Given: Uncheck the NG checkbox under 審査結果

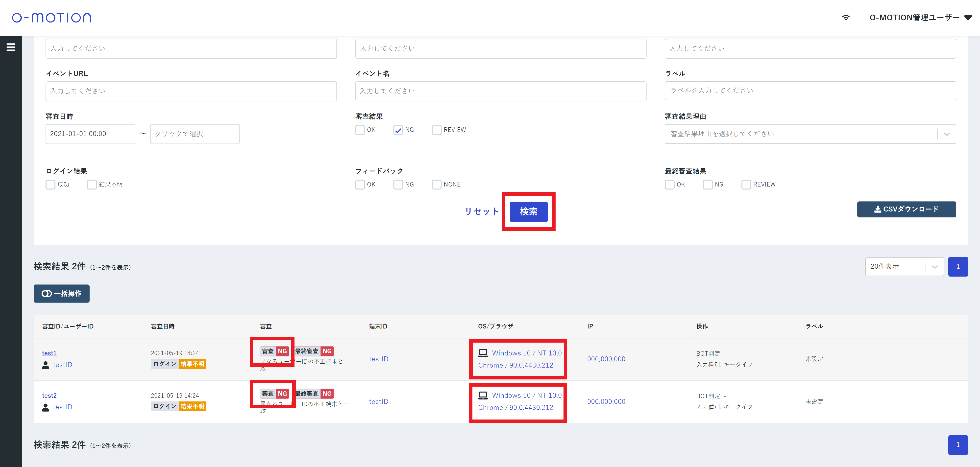Looking at the screenshot, I should click(x=398, y=130).
